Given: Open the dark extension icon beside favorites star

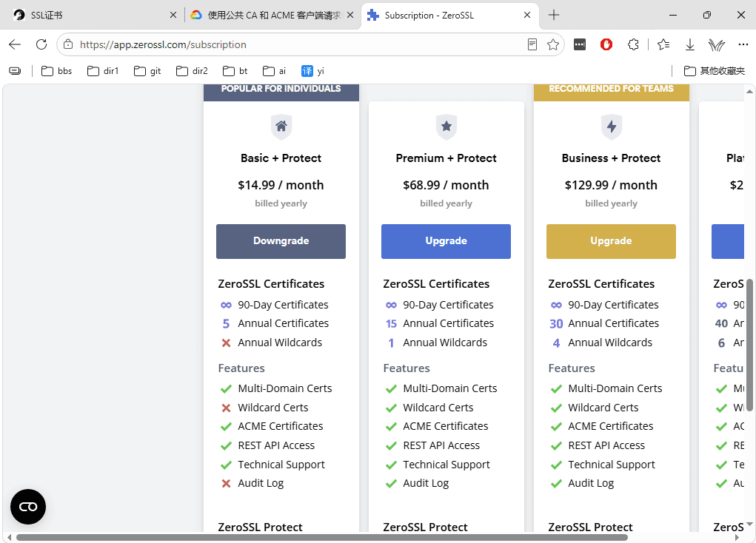Looking at the screenshot, I should tap(580, 45).
